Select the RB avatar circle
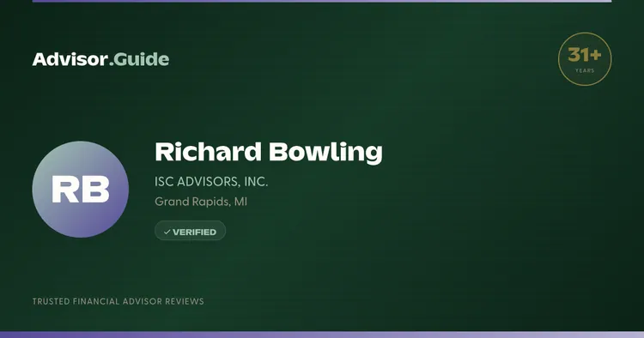This screenshot has height=338, width=644. click(81, 190)
